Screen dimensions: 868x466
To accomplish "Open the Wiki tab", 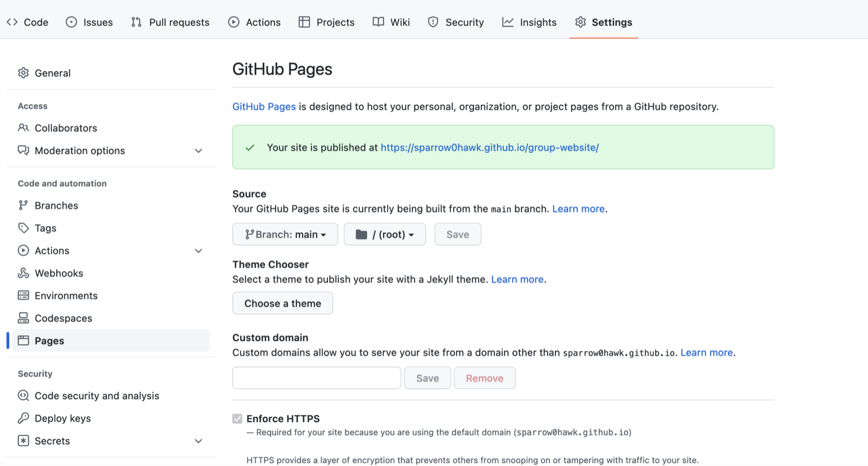I will tap(391, 22).
